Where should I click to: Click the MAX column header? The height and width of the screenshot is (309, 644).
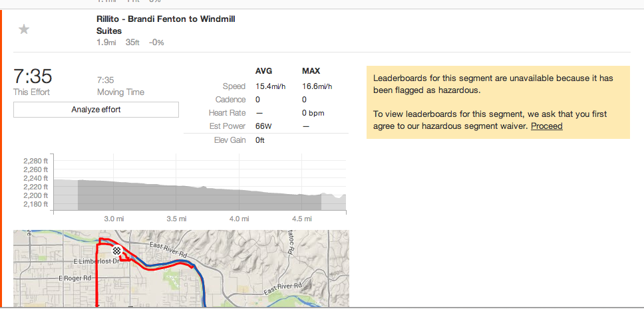(311, 71)
